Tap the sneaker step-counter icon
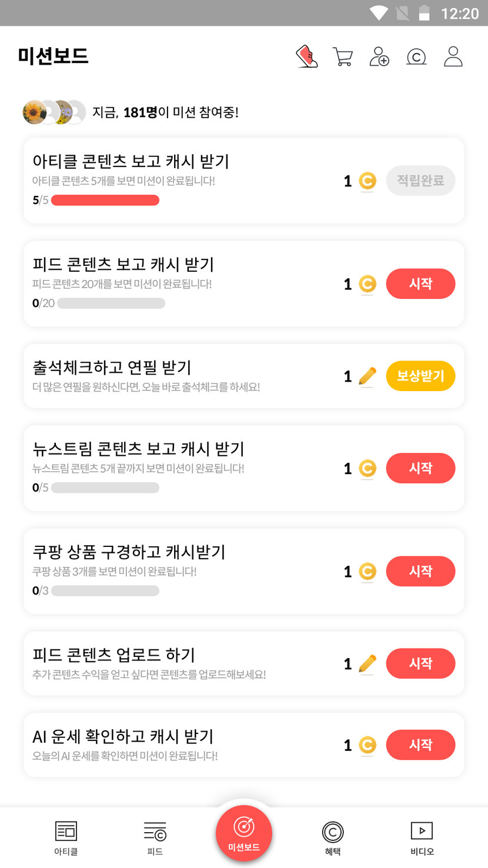 pos(306,57)
